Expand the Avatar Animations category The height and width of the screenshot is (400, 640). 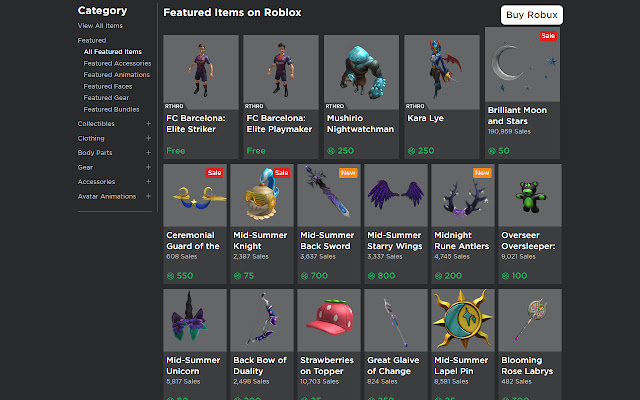pyautogui.click(x=148, y=196)
